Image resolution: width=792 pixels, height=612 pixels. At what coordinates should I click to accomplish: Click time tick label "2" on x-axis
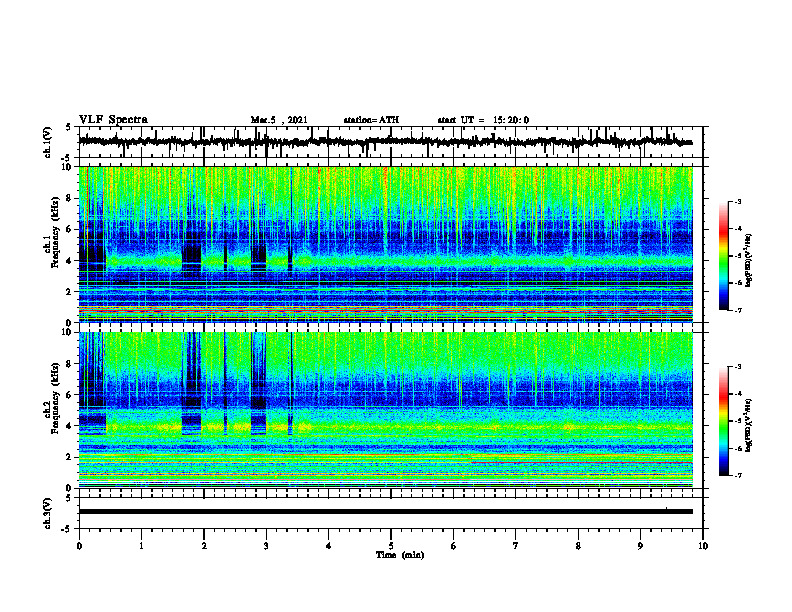pyautogui.click(x=204, y=546)
